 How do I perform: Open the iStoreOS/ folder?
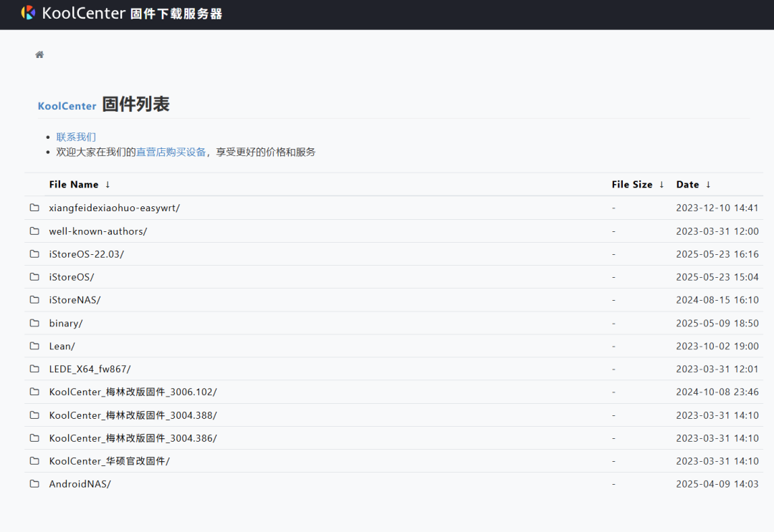click(72, 277)
